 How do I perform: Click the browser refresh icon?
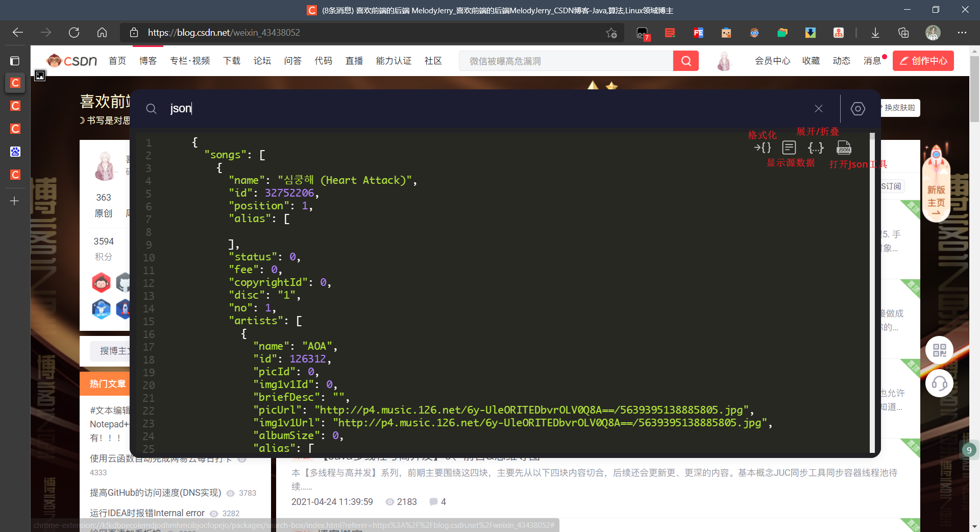click(x=74, y=33)
